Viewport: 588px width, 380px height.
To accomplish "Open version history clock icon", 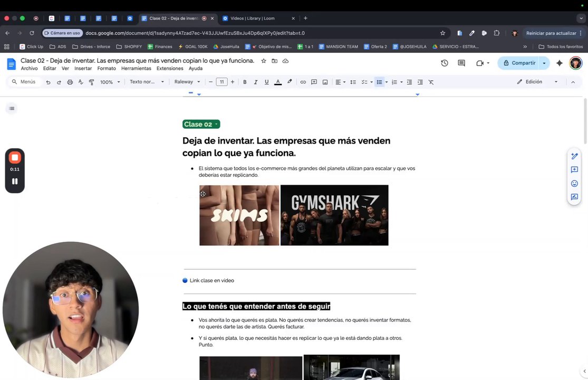I will pos(445,63).
